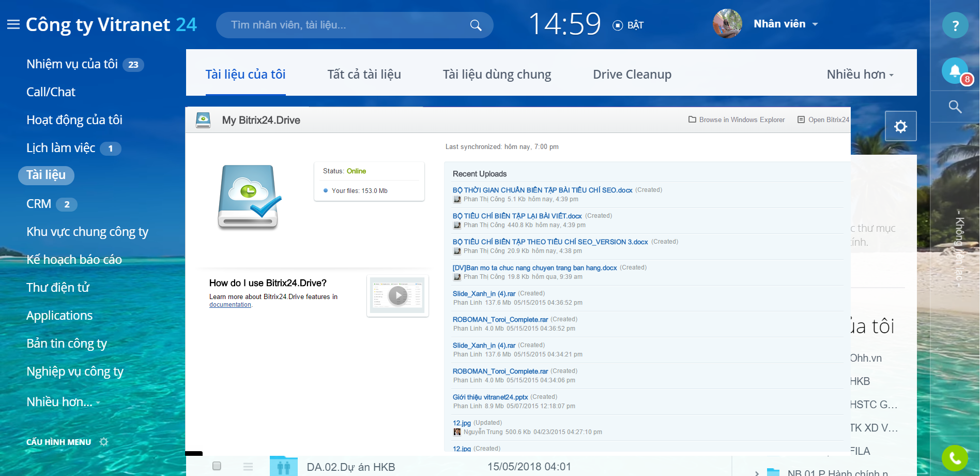Open the Nhân viên user dropdown

[786, 24]
